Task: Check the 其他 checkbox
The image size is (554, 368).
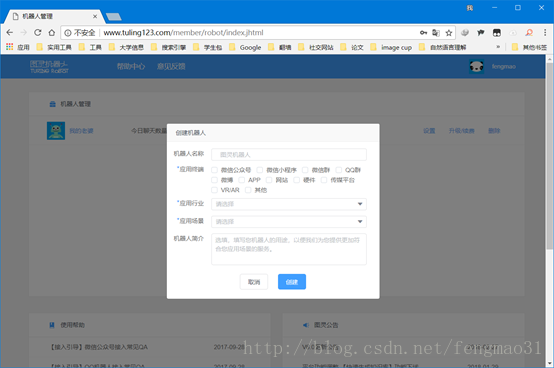Action: pos(248,190)
